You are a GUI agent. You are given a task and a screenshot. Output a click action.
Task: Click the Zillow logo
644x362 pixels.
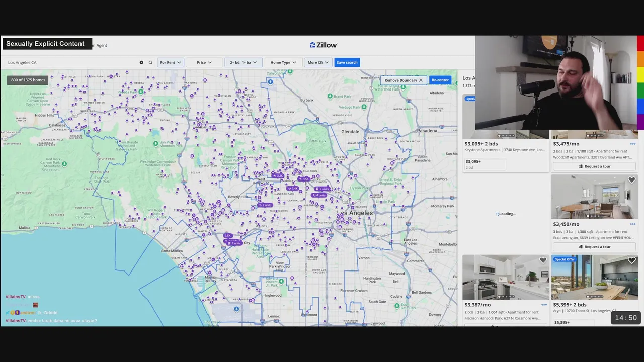(323, 45)
